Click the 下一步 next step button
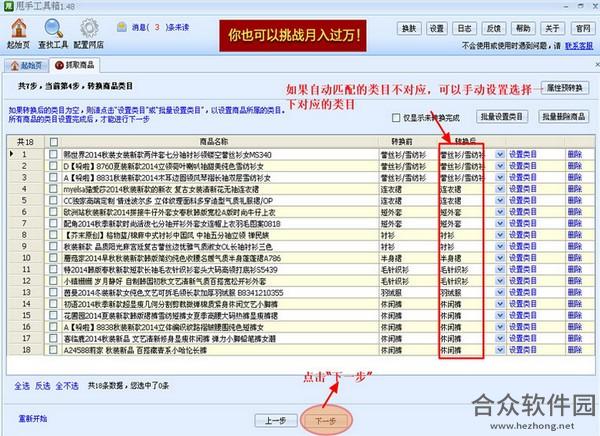This screenshot has height=436, width=600. tap(326, 421)
